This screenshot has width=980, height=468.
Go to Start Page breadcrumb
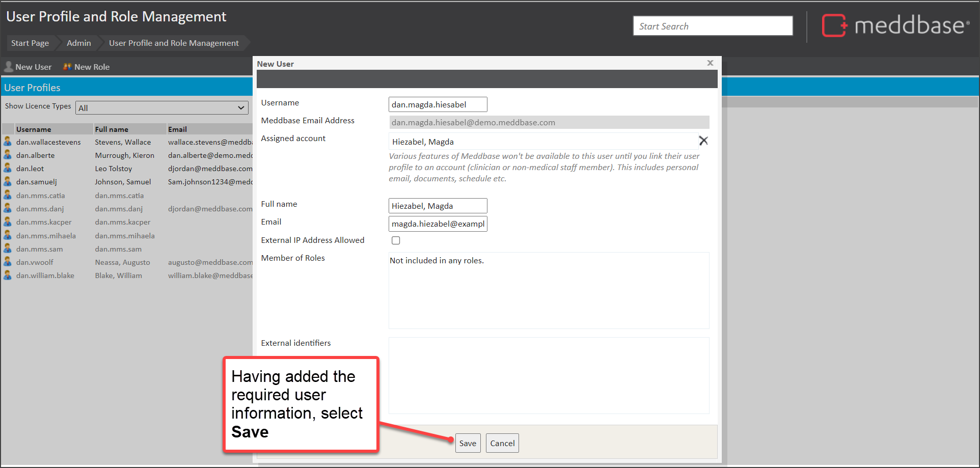tap(30, 43)
